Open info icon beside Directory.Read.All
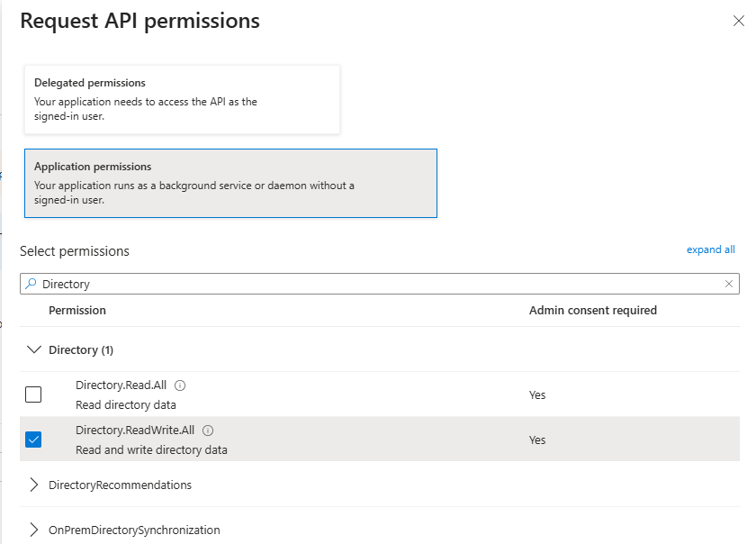Viewport: 756px width, 544px height. coord(180,385)
